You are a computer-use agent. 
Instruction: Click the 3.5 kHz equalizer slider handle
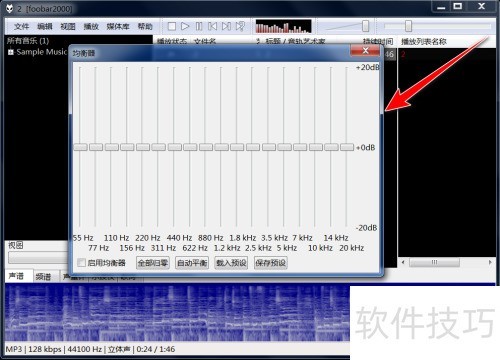269,147
